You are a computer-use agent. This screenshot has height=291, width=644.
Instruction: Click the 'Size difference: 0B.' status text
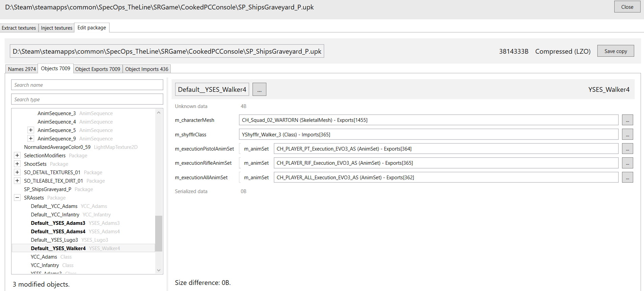203,283
